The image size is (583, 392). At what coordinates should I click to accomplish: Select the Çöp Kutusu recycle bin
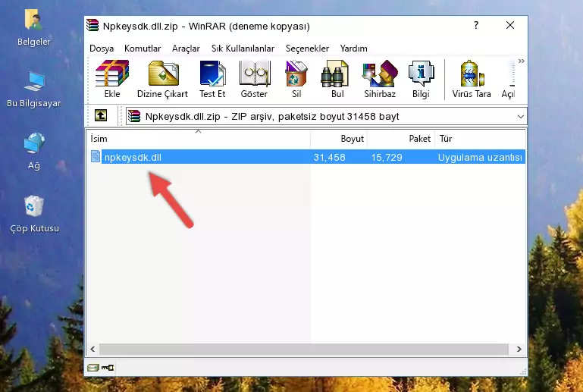pyautogui.click(x=34, y=215)
